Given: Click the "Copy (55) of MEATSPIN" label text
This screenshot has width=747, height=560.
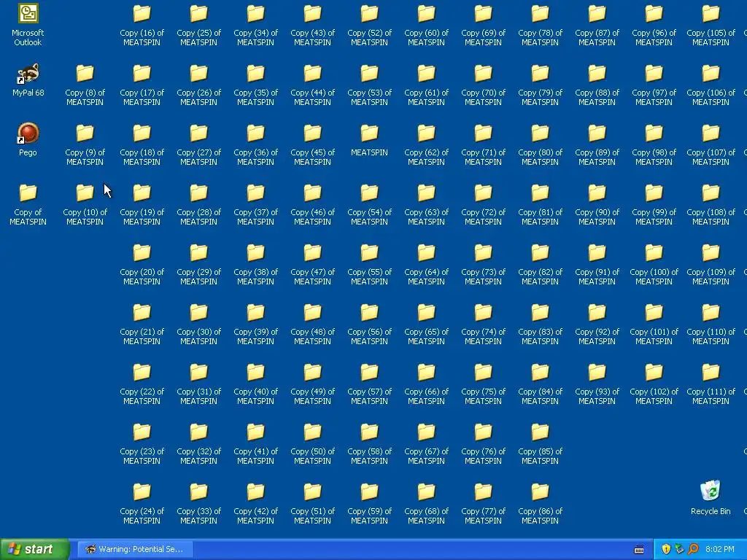Looking at the screenshot, I should [x=369, y=276].
